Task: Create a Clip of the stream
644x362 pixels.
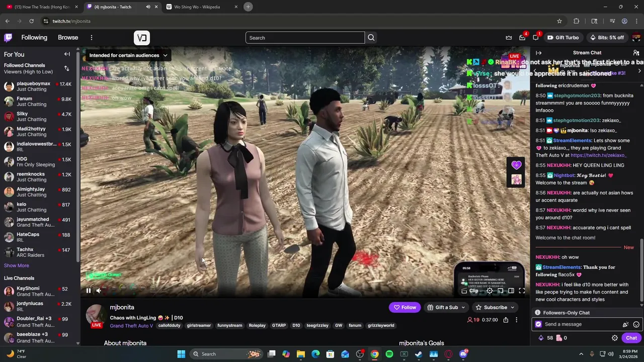Action: (470, 291)
